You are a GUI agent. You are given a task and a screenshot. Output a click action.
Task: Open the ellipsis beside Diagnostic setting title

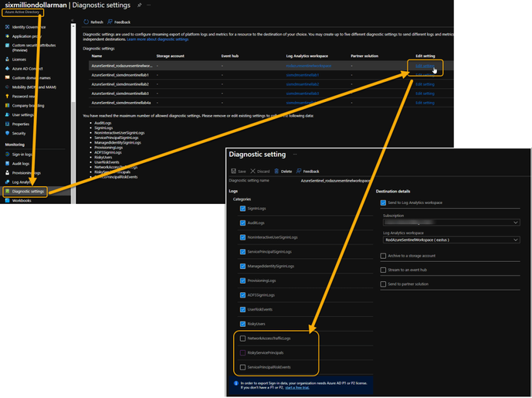tap(295, 154)
